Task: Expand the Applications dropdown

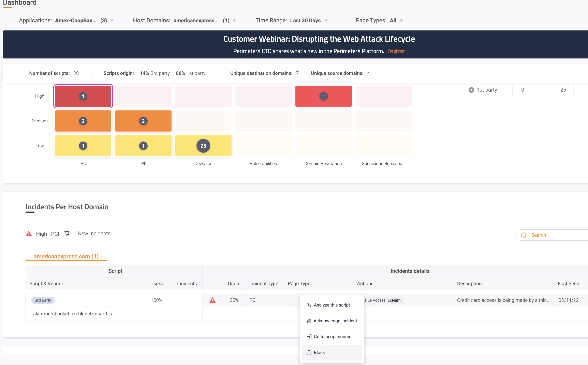Action: pos(112,21)
